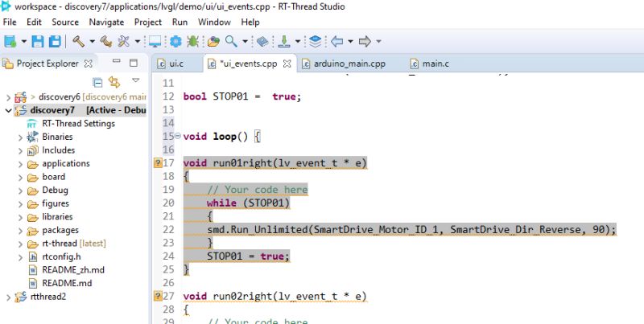644x324 pixels.
Task: Open RT-Thread Settings in the tree
Action: [78, 124]
